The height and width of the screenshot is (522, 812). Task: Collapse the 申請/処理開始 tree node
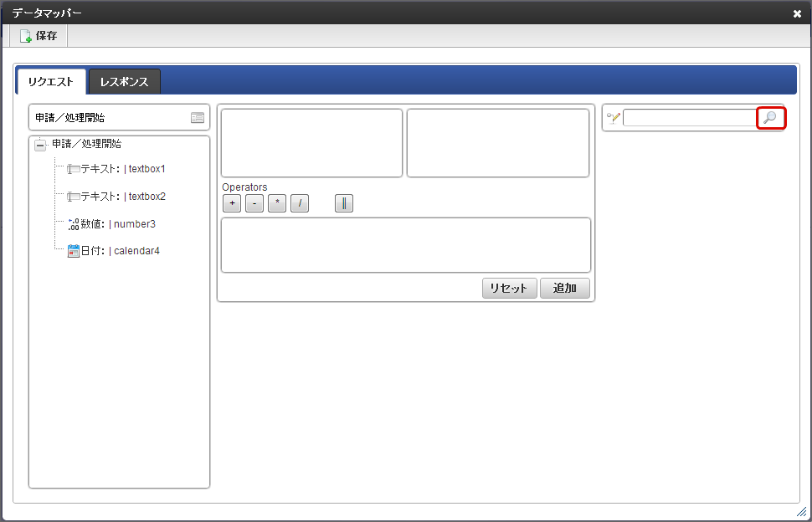click(x=40, y=146)
